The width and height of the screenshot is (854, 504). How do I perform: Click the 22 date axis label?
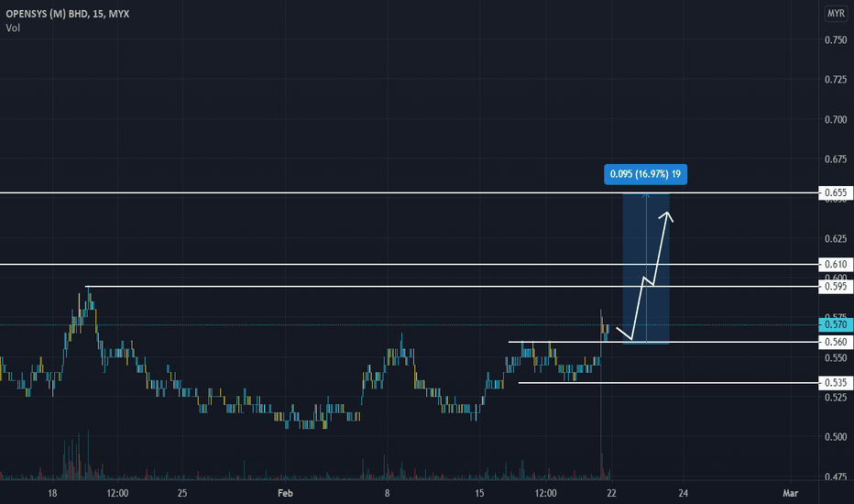(611, 493)
